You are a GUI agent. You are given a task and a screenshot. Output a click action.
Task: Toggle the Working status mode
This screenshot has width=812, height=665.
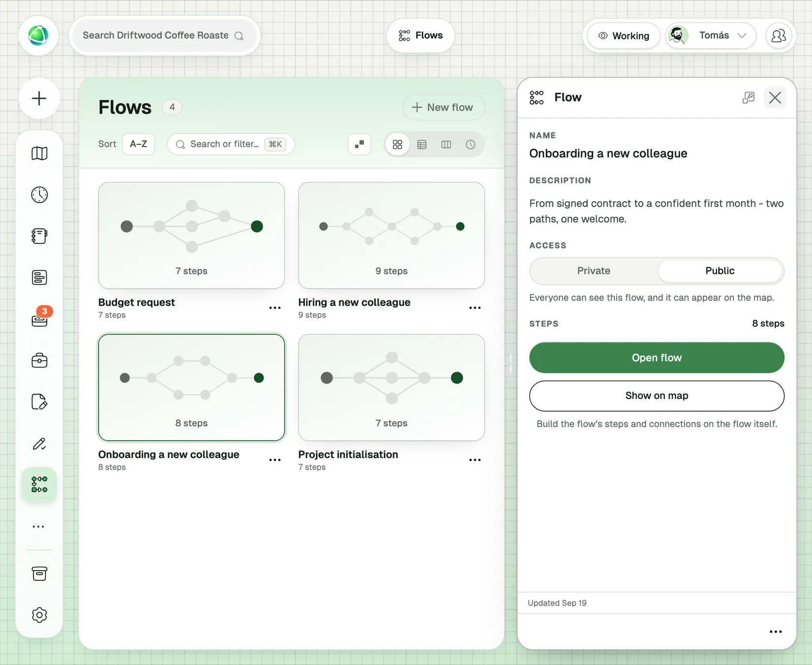click(623, 36)
